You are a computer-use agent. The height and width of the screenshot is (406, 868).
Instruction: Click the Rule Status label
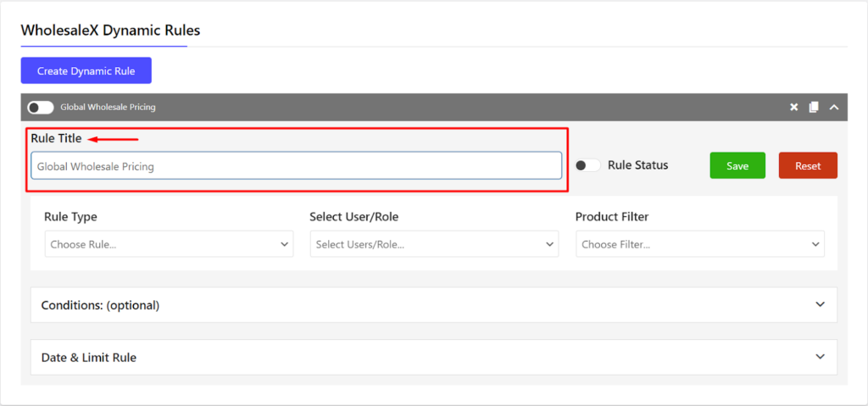pos(637,165)
